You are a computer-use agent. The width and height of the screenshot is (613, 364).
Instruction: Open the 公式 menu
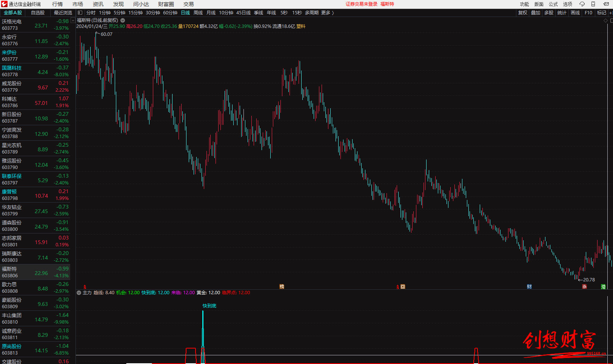pyautogui.click(x=553, y=4)
